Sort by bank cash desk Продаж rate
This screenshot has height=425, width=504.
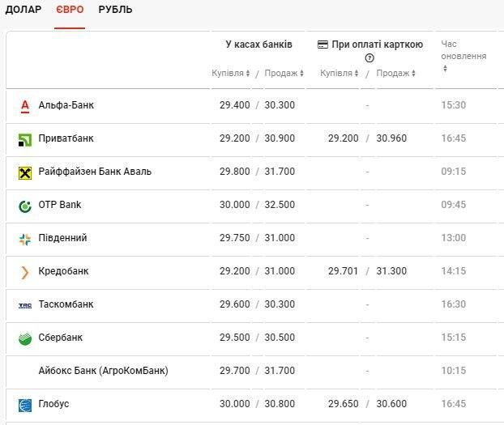tap(284, 74)
